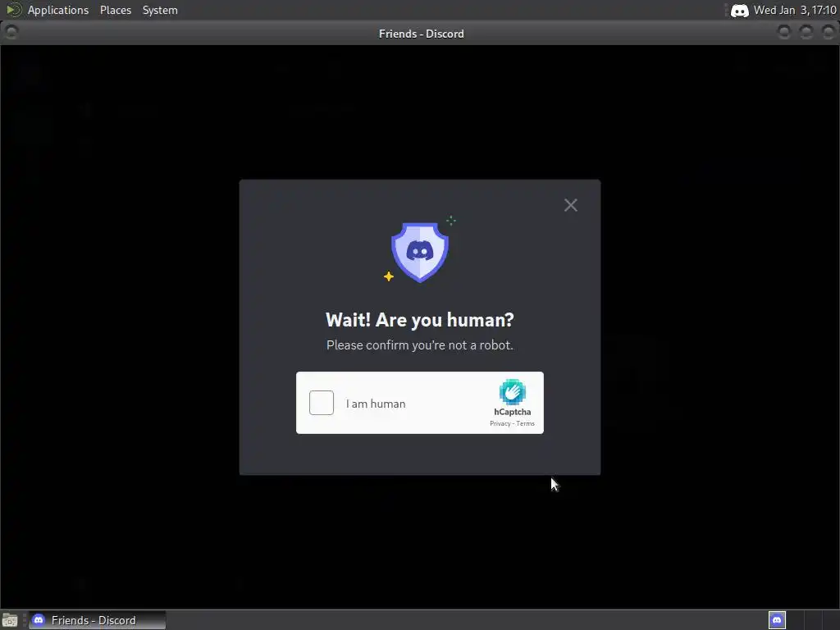Click the show desktop icon in bottom panel
The image size is (840, 630).
pyautogui.click(x=10, y=620)
